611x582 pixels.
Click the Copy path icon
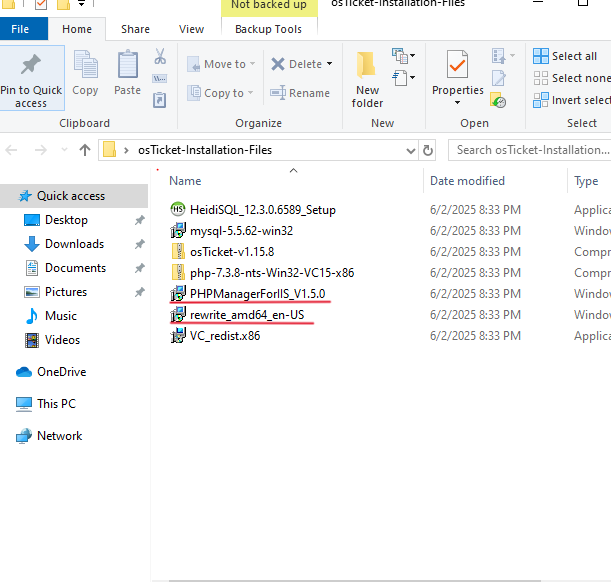pyautogui.click(x=160, y=79)
